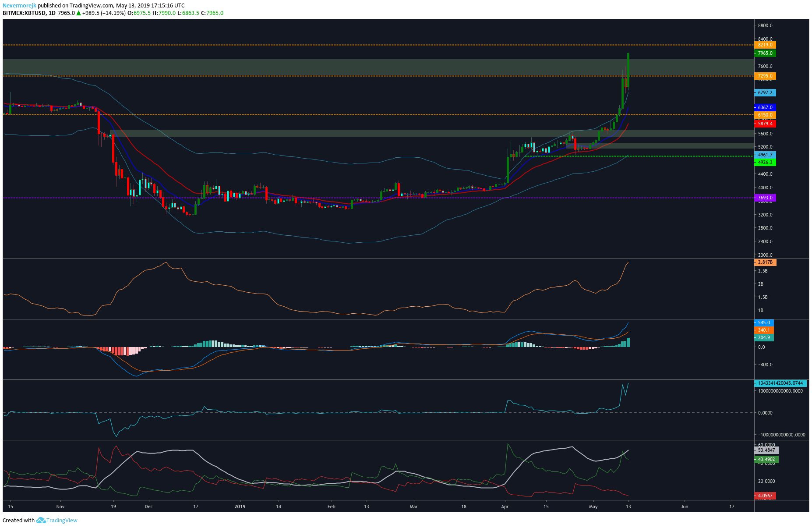Click the 20.0000 scale value in bottom pane
Image resolution: width=812 pixels, height=528 pixels.
pyautogui.click(x=767, y=481)
